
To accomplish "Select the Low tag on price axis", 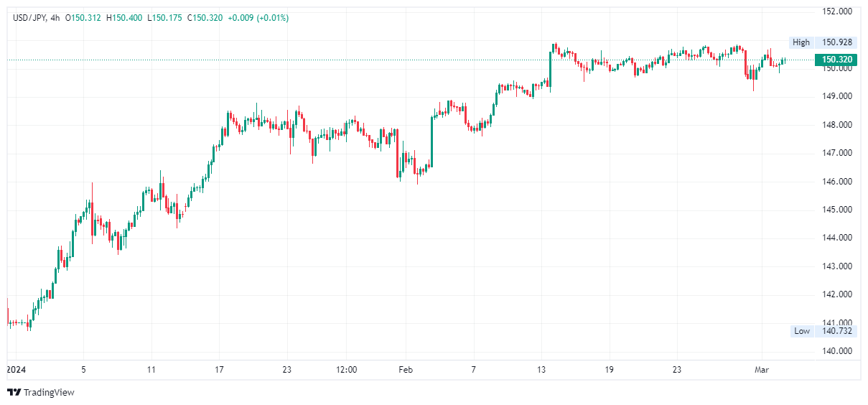I will pyautogui.click(x=801, y=331).
